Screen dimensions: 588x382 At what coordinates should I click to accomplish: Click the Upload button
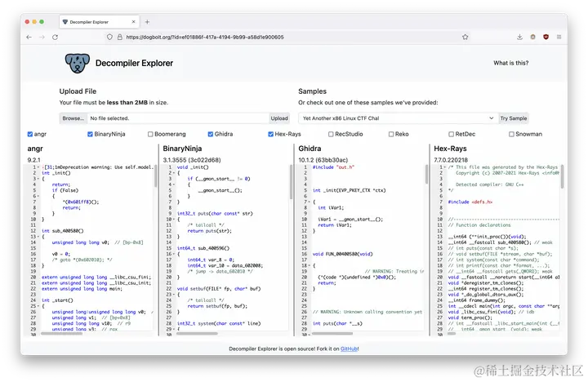(279, 118)
